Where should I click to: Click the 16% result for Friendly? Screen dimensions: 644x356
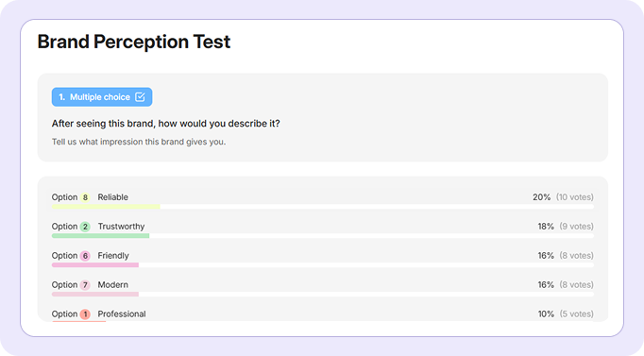tap(546, 255)
